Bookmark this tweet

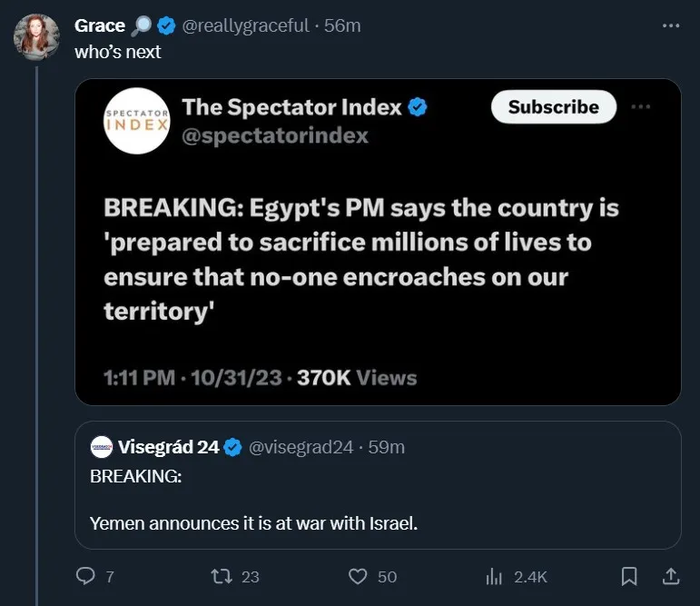(x=628, y=576)
